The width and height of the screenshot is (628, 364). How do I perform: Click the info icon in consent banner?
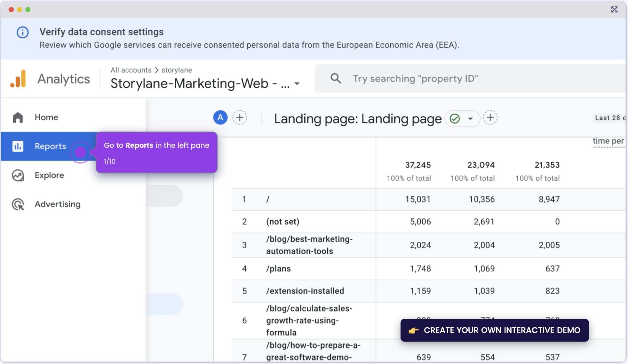click(x=22, y=32)
